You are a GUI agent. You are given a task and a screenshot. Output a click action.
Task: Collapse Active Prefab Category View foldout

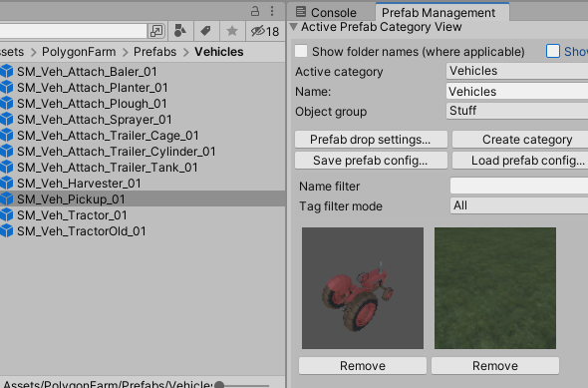point(294,27)
